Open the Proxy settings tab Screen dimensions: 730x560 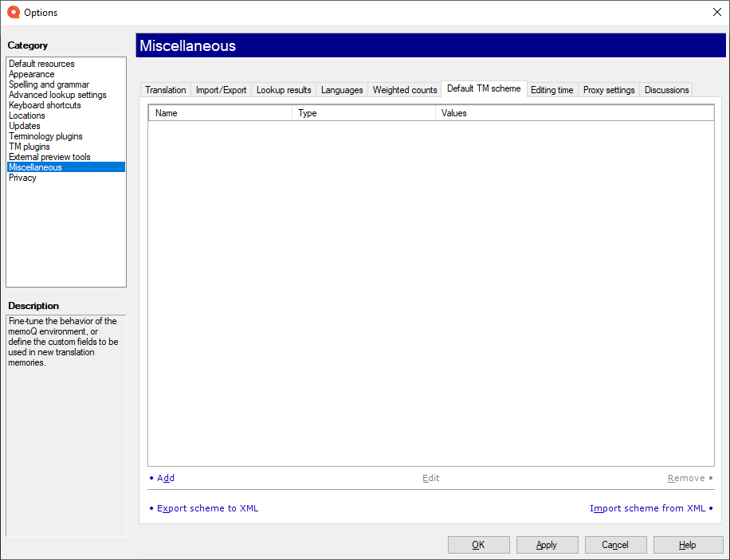click(x=608, y=89)
